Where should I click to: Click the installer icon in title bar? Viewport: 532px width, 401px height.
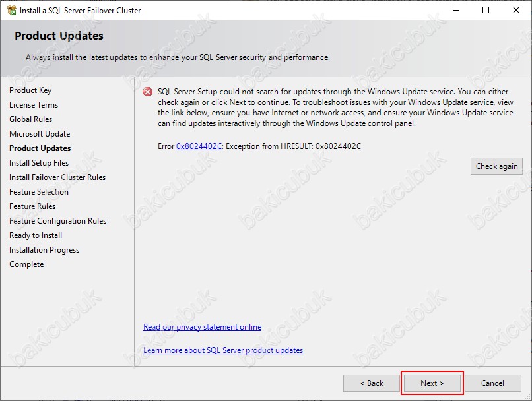[11, 10]
